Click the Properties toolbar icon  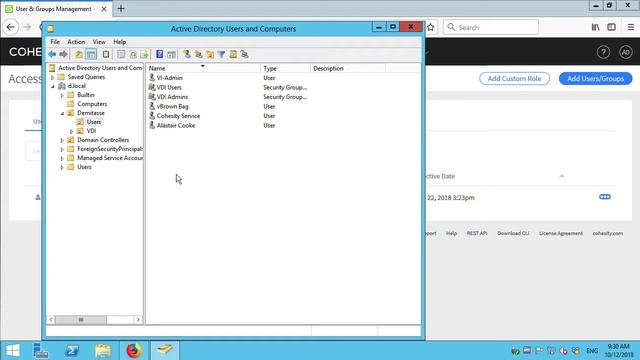click(x=121, y=54)
